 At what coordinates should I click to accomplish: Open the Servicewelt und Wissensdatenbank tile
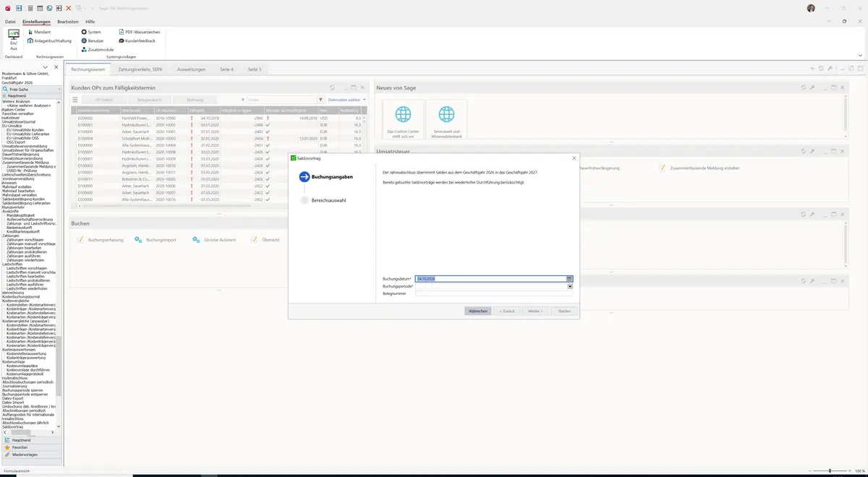[446, 120]
